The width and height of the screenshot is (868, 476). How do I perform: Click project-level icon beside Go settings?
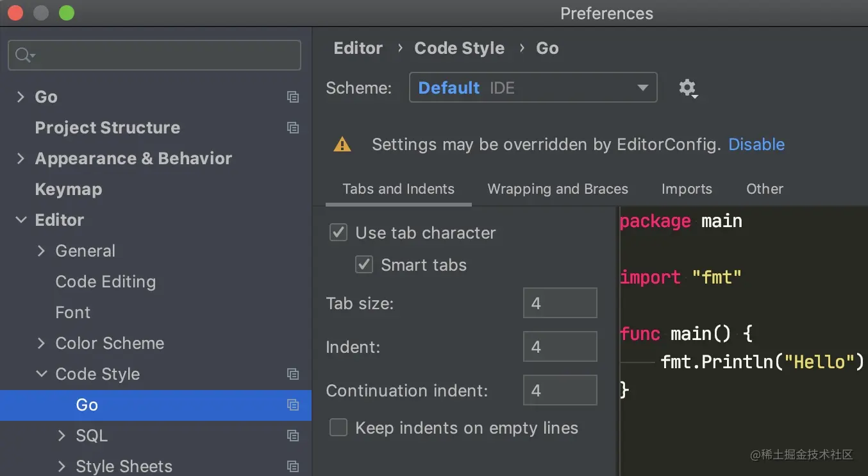pos(293,97)
